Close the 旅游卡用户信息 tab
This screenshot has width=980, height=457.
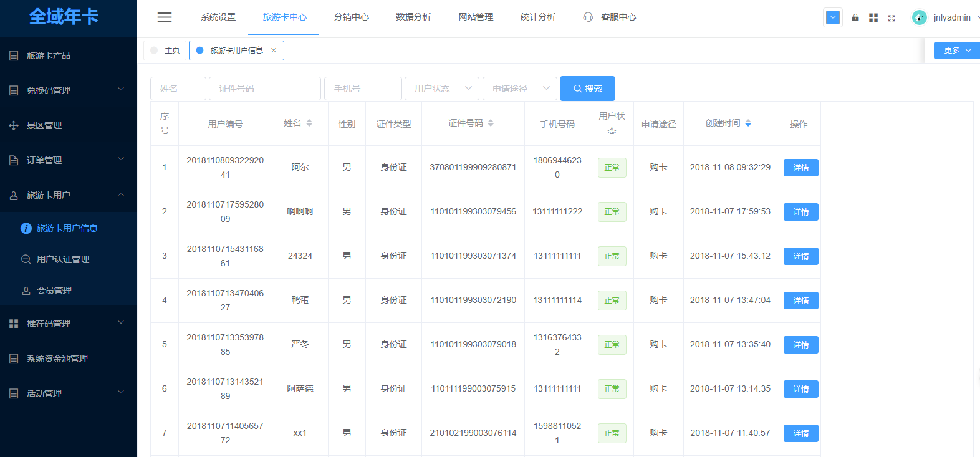coord(274,51)
